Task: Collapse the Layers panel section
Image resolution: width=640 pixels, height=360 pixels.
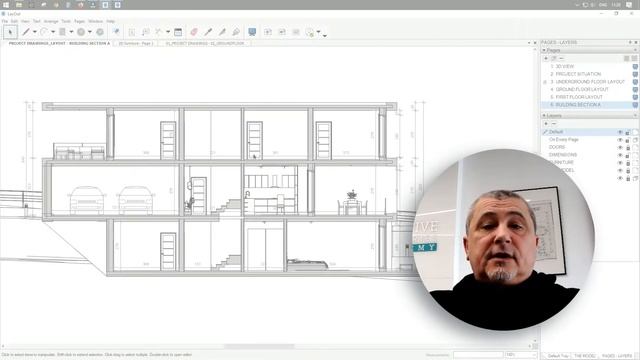Action: coord(544,116)
